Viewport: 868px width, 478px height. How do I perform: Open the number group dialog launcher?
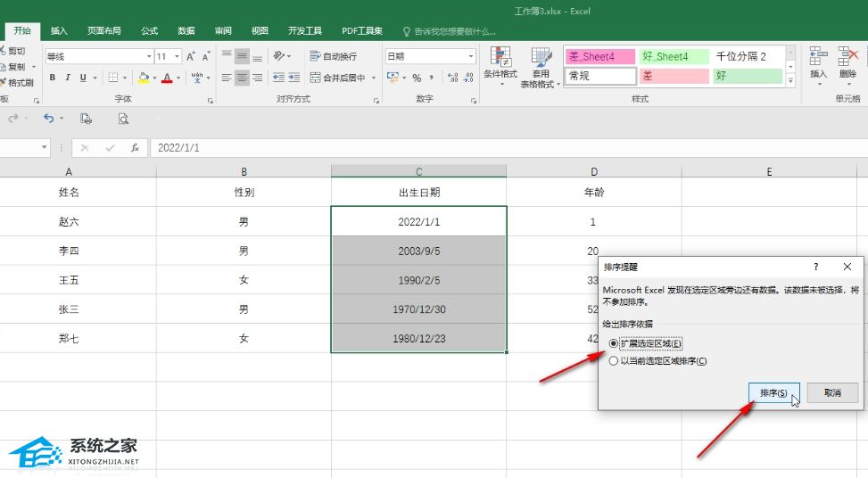click(474, 101)
